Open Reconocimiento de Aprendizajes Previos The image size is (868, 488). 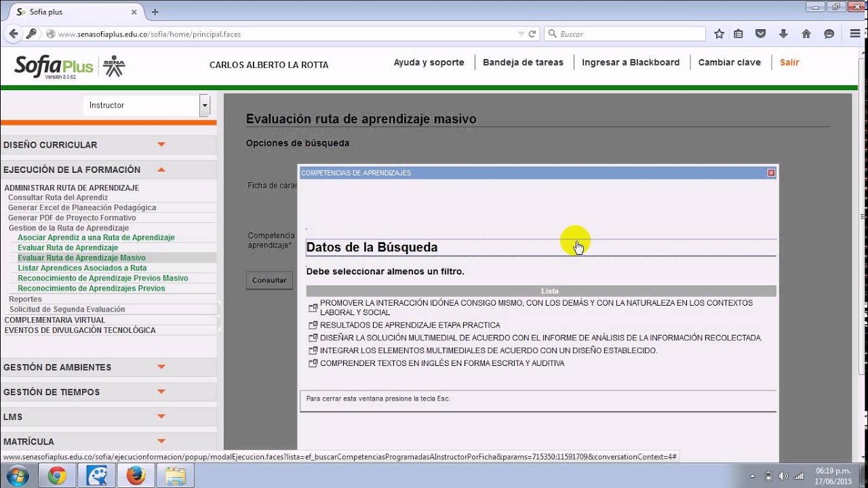pos(92,288)
